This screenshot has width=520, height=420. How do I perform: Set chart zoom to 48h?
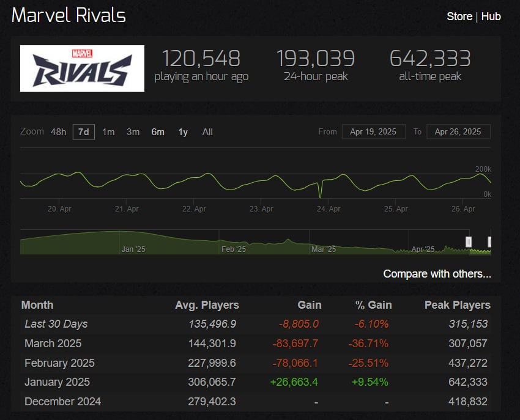tap(58, 132)
